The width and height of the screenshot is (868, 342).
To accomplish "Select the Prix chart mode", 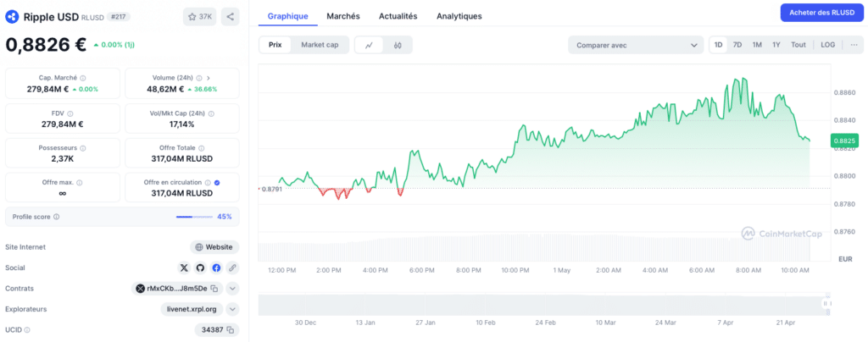I will tap(275, 46).
